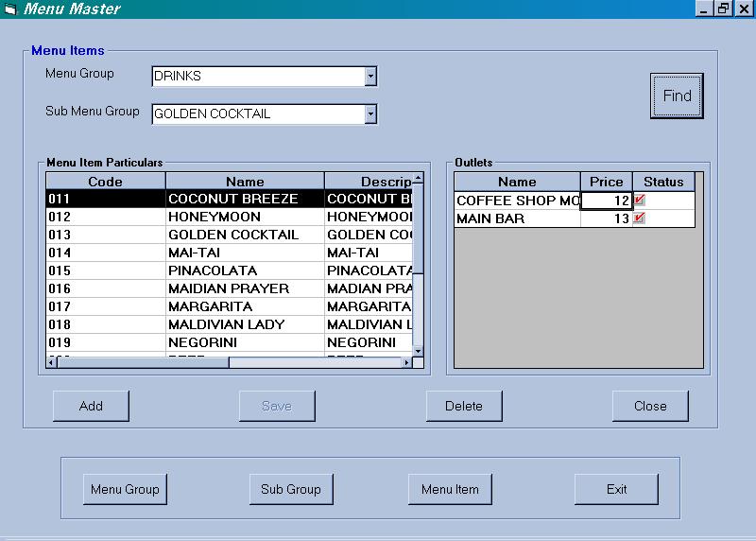Delete the selected menu item
This screenshot has height=541, width=756.
coord(463,406)
